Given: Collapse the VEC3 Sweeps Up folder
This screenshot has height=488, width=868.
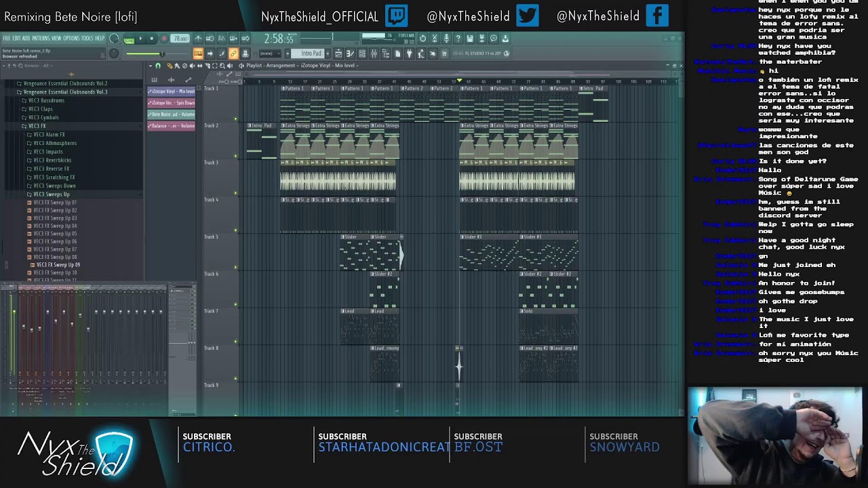Looking at the screenshot, I should (x=47, y=195).
